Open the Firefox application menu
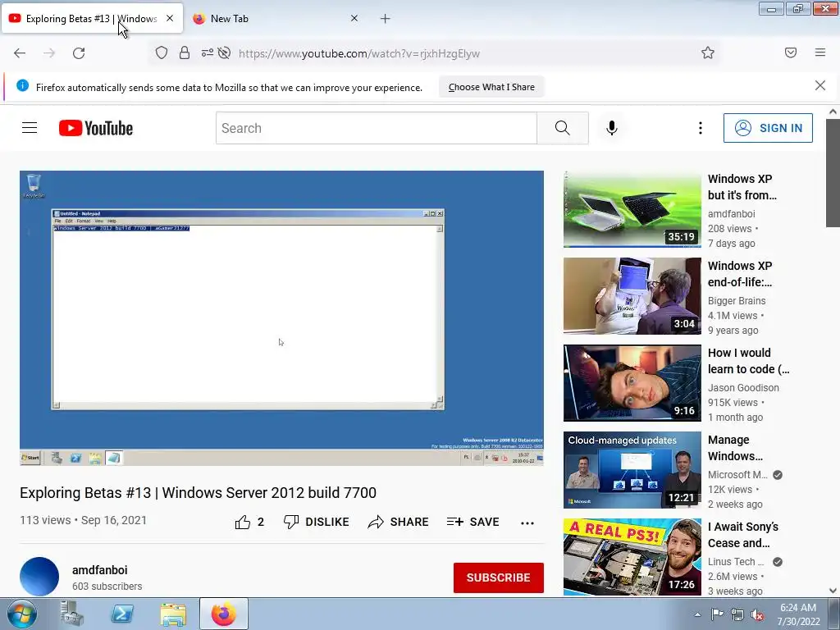The image size is (840, 630). click(820, 52)
